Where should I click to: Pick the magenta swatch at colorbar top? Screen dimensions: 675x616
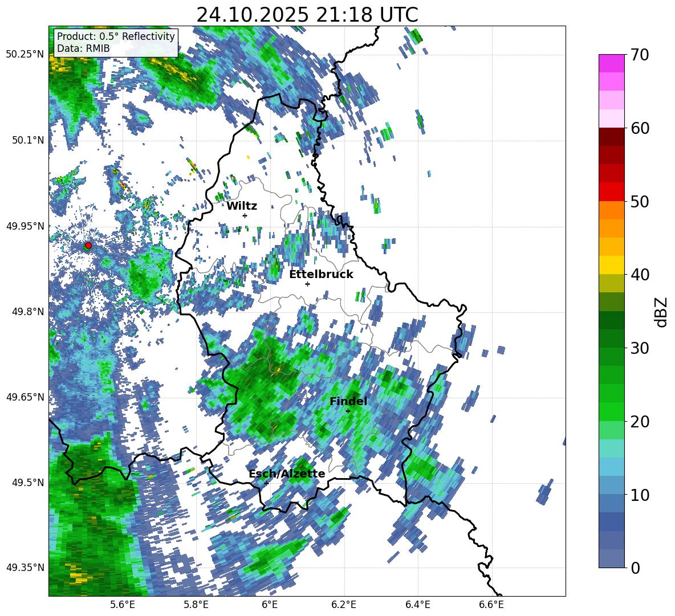(611, 63)
